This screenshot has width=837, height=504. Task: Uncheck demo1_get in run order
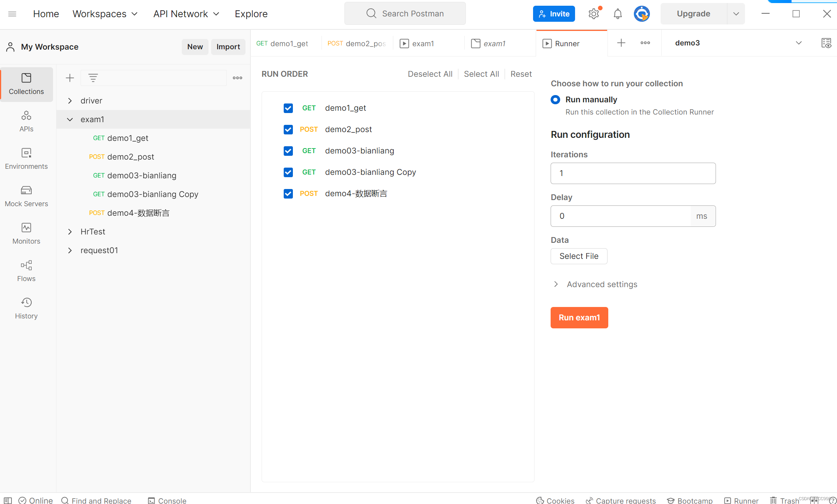pos(288,108)
